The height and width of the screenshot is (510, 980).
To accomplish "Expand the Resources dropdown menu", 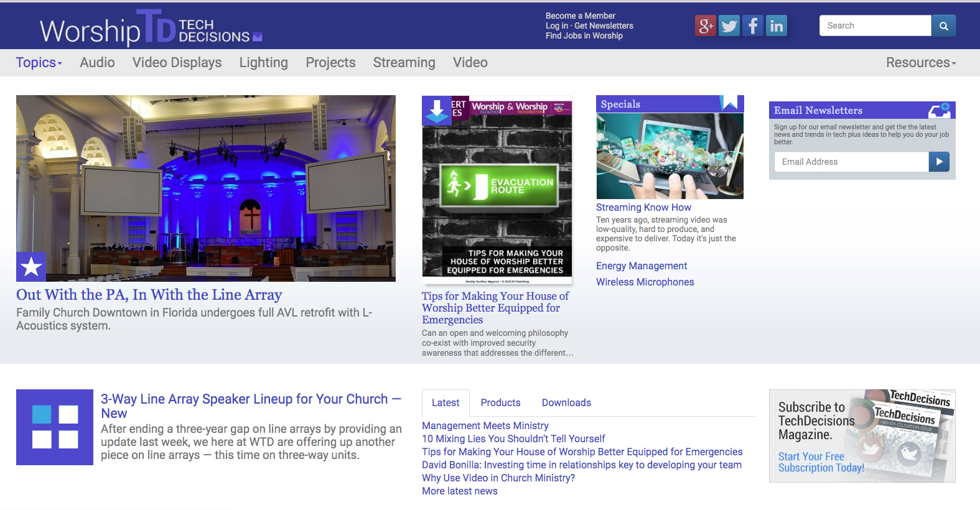I will click(920, 63).
